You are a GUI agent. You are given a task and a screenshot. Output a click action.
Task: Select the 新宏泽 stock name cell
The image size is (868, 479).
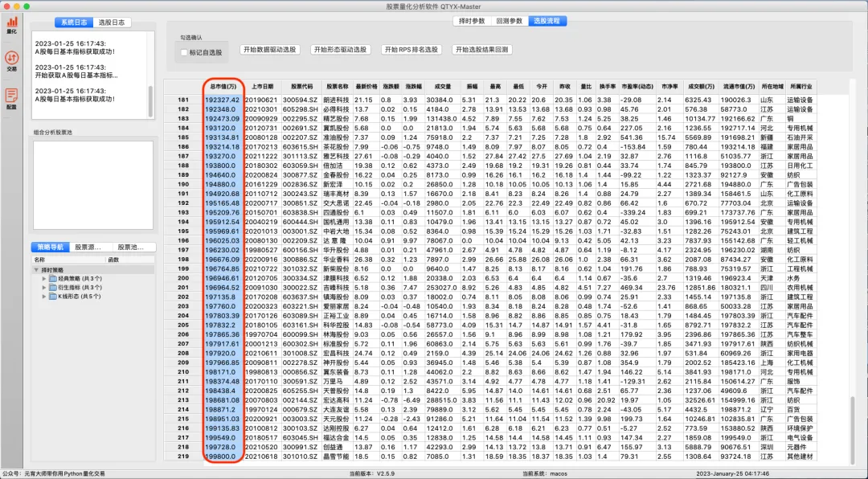(x=337, y=184)
